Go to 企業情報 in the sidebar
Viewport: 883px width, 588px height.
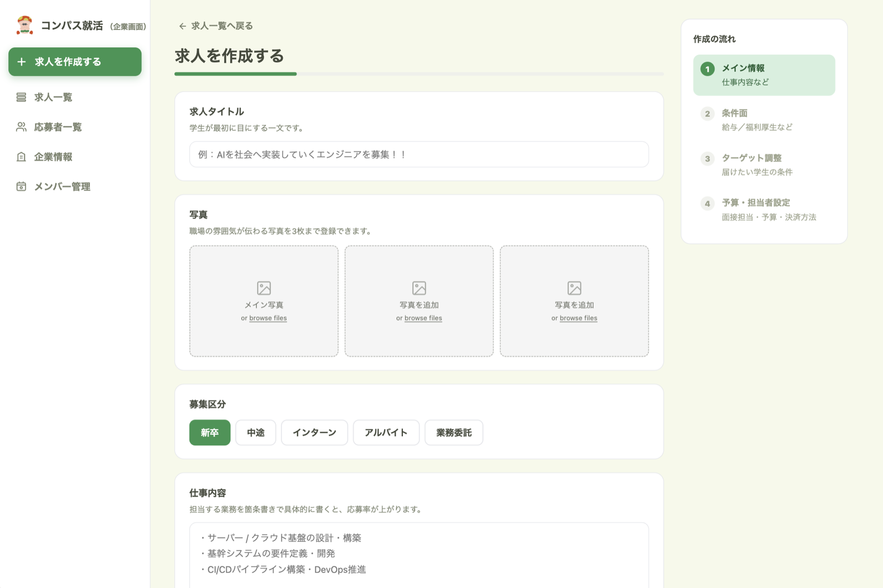[x=75, y=157]
